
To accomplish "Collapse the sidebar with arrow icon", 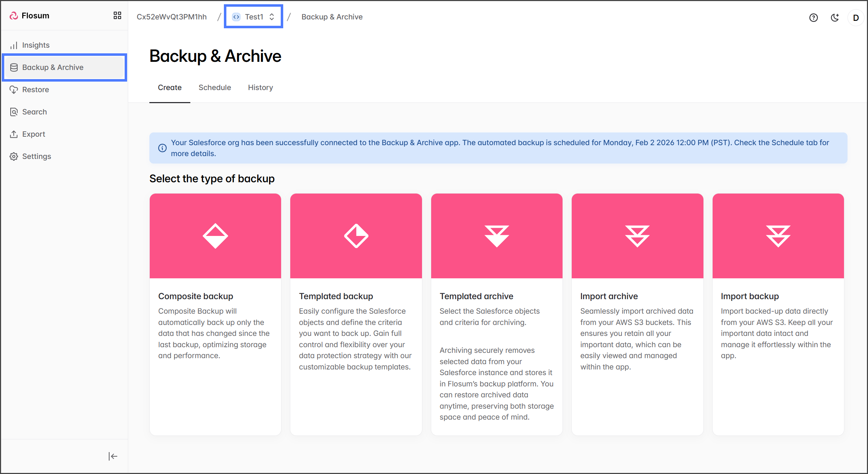I will pyautogui.click(x=113, y=456).
